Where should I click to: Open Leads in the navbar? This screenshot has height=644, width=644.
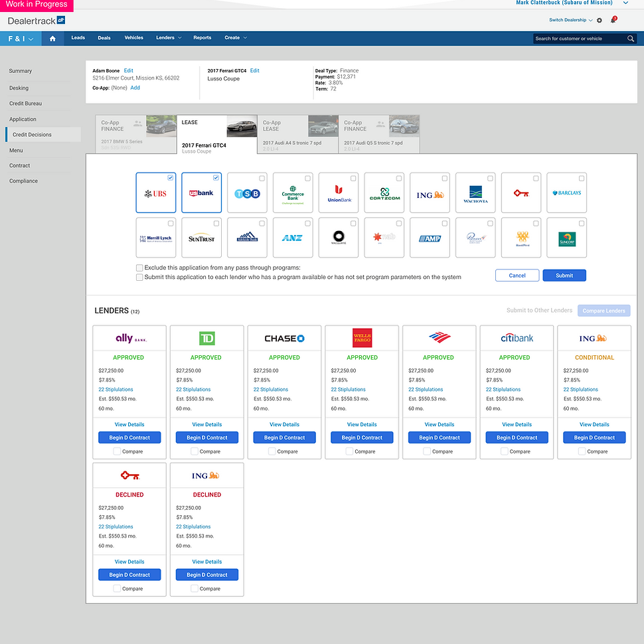coord(78,38)
